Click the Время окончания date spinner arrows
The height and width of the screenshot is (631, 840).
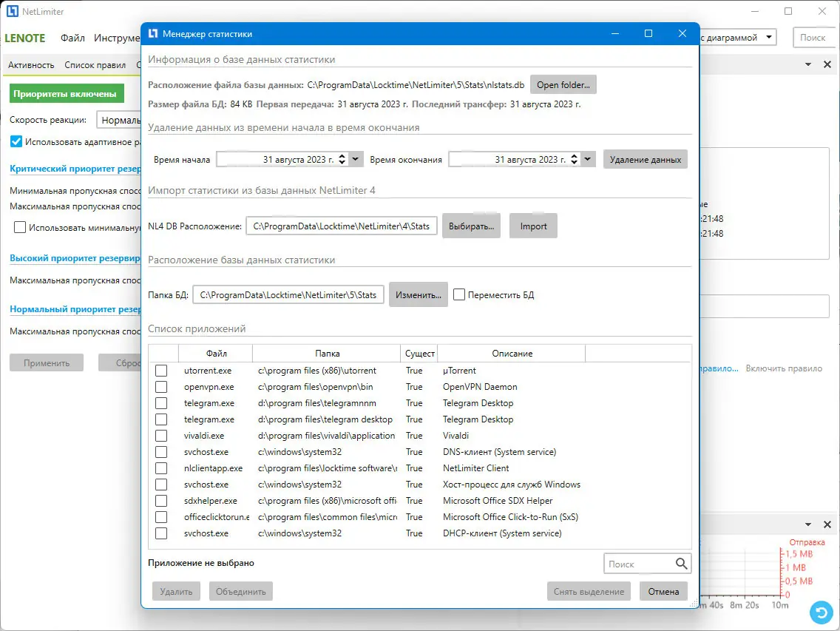pyautogui.click(x=575, y=159)
